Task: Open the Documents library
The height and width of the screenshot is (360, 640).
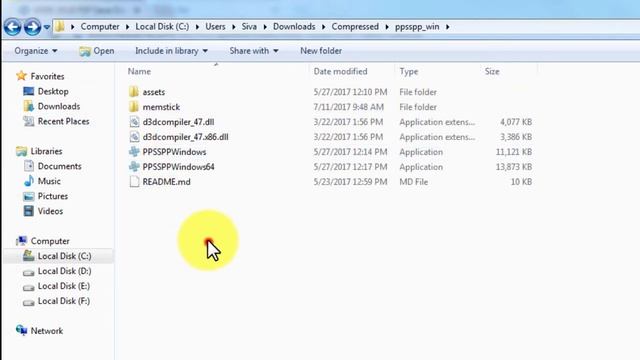Action: click(60, 166)
